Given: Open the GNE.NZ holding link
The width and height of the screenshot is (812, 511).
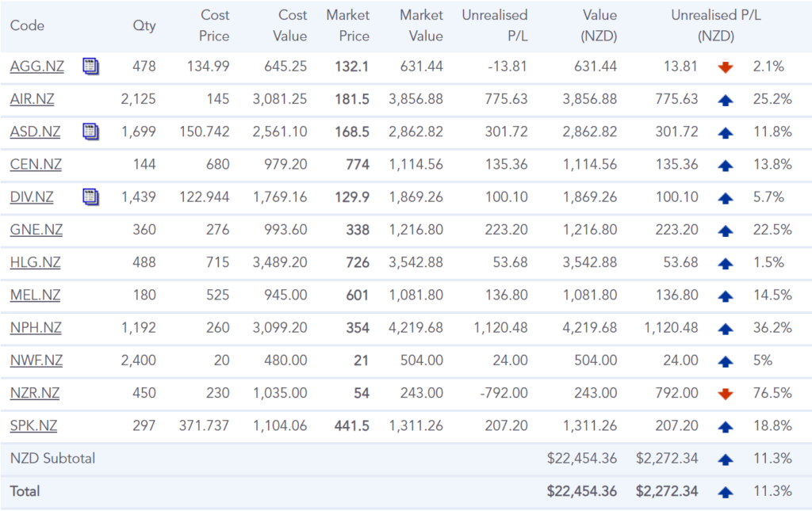Looking at the screenshot, I should [36, 230].
